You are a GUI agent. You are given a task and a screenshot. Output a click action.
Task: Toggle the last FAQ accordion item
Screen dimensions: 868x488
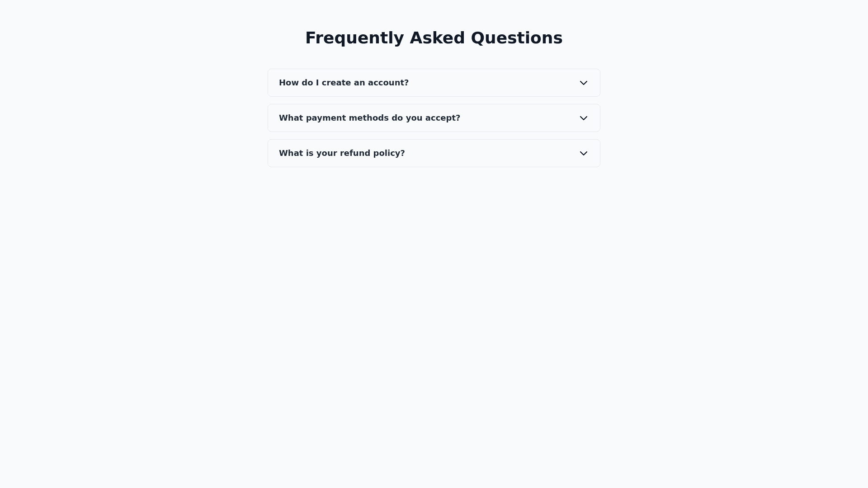434,153
